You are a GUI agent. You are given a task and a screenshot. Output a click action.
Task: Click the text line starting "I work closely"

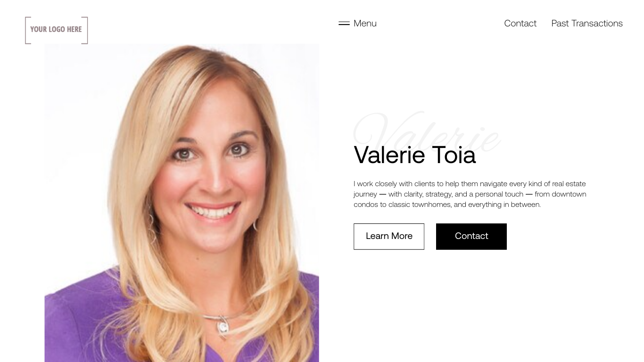coord(470,184)
